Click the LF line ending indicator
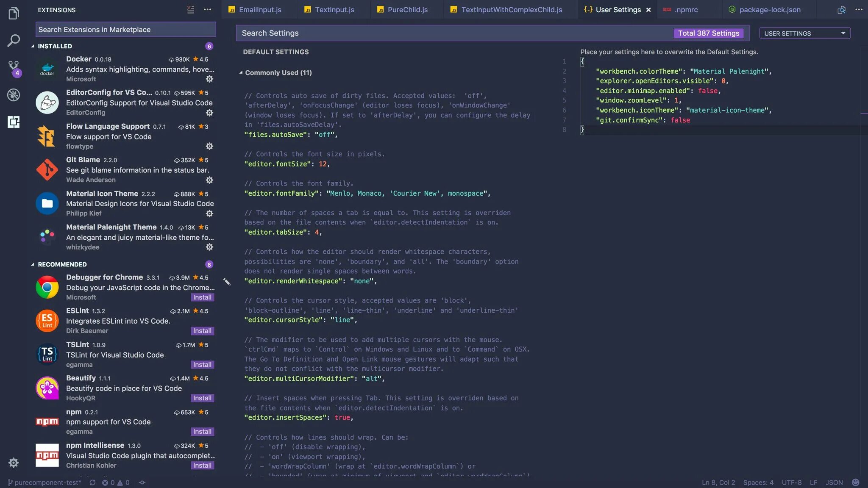Image resolution: width=868 pixels, height=488 pixels. click(x=814, y=482)
